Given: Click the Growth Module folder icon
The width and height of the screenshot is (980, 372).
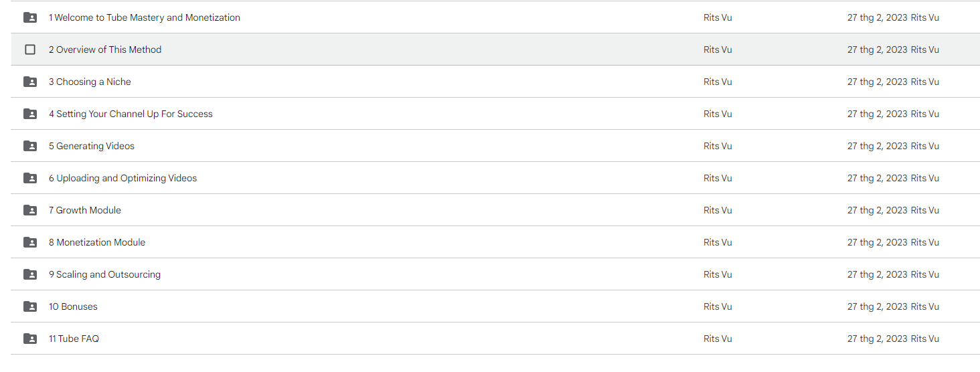Looking at the screenshot, I should pos(30,210).
